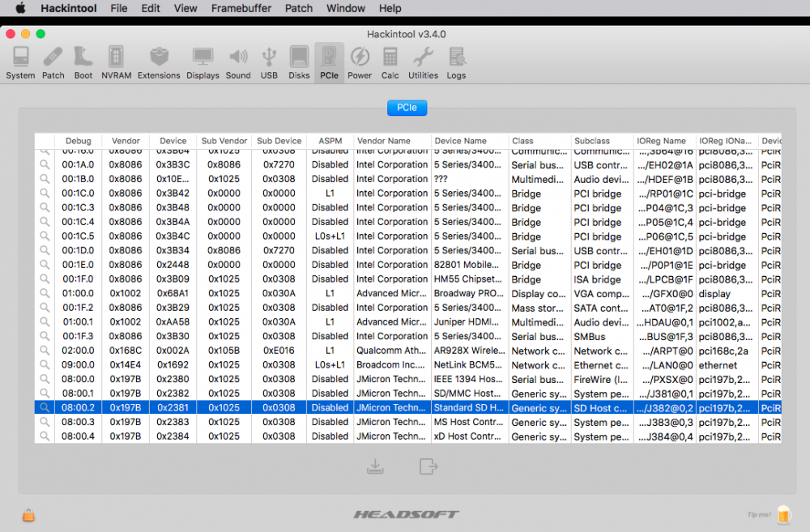Open the Utilities toolbar section
The height and width of the screenshot is (532, 810).
(423, 63)
